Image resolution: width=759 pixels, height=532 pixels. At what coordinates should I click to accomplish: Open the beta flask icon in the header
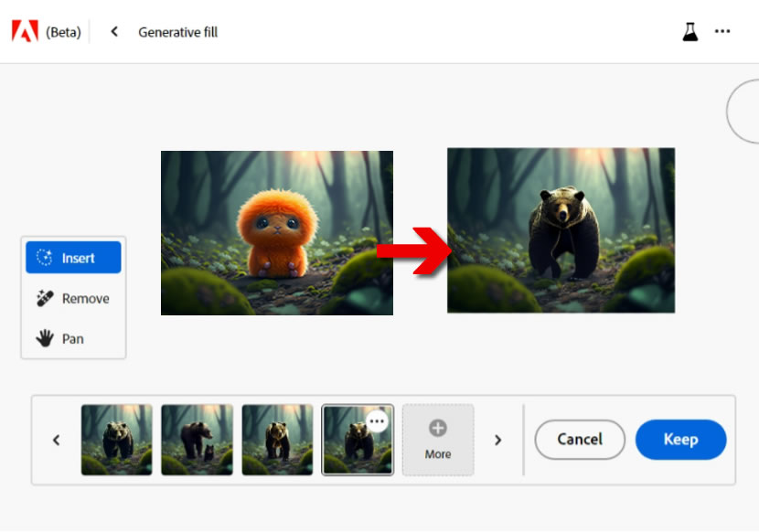click(690, 32)
